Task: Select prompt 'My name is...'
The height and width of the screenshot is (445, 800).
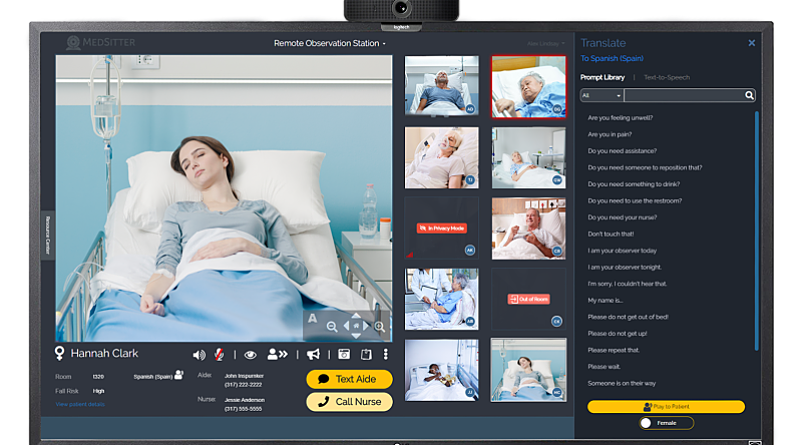Action: 605,301
